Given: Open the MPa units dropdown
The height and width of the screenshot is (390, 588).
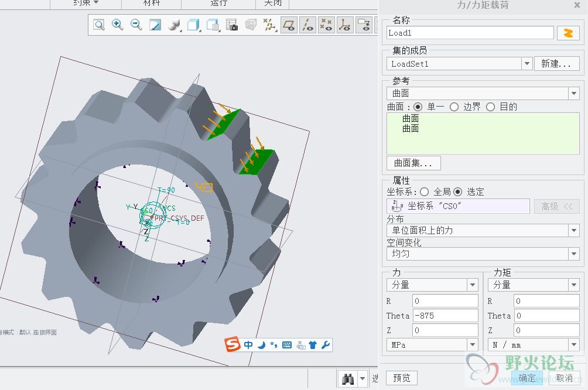Looking at the screenshot, I should (x=473, y=345).
